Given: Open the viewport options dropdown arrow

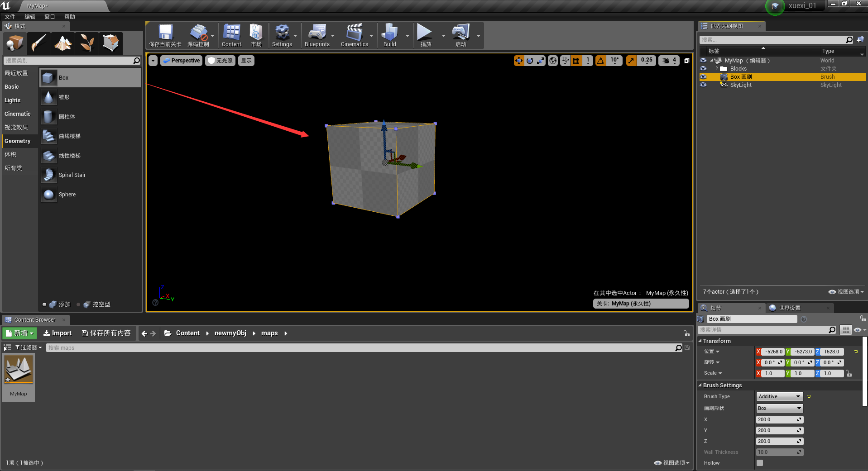Looking at the screenshot, I should coord(153,61).
